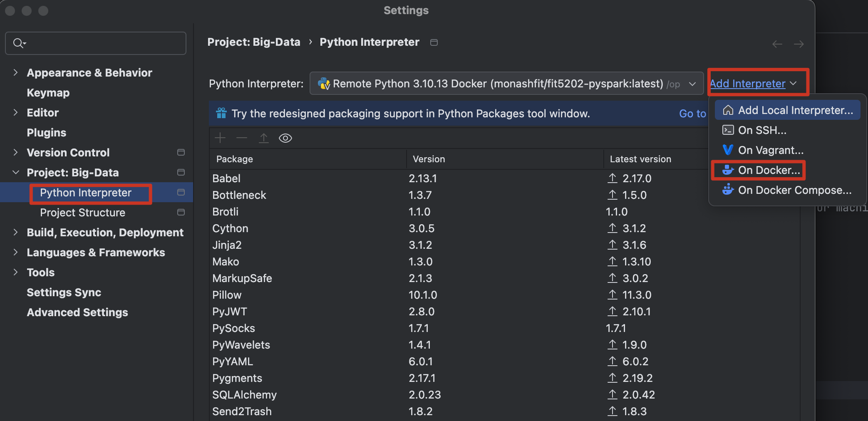Click the Docker Compose whale icon

[728, 190]
